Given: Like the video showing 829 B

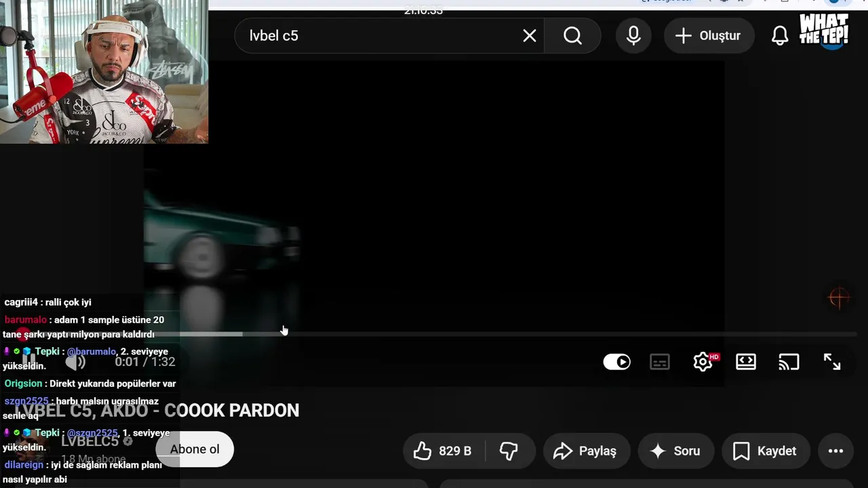Looking at the screenshot, I should click(x=443, y=451).
